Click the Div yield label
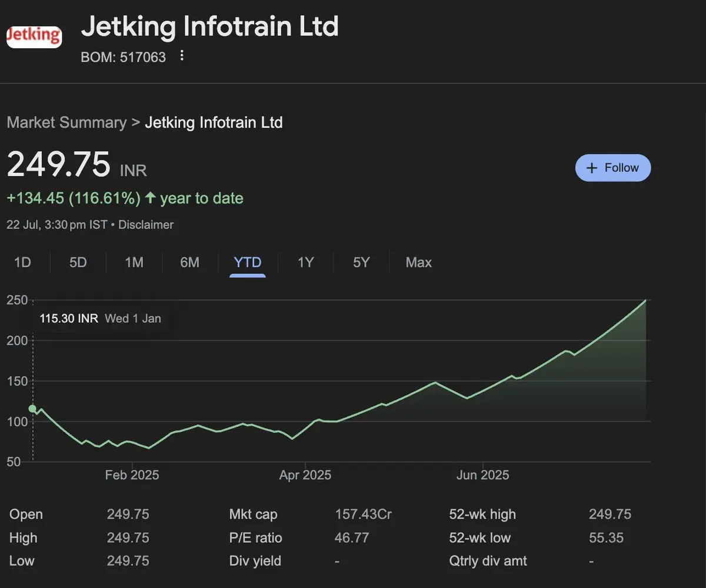 click(x=255, y=561)
